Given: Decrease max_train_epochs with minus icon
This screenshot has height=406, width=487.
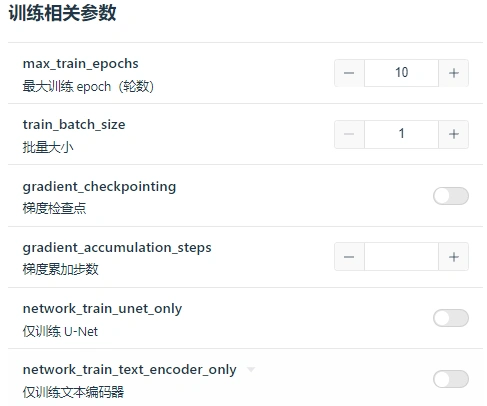Looking at the screenshot, I should [x=349, y=73].
